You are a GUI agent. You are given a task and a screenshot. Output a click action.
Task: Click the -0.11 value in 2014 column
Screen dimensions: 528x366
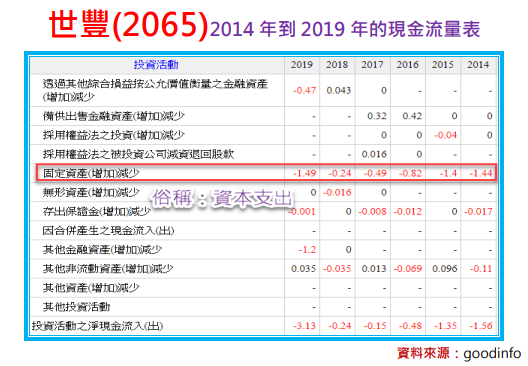point(481,269)
